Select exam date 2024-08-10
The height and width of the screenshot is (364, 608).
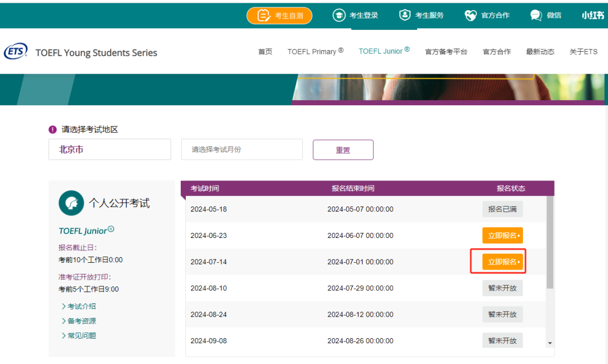tap(209, 289)
